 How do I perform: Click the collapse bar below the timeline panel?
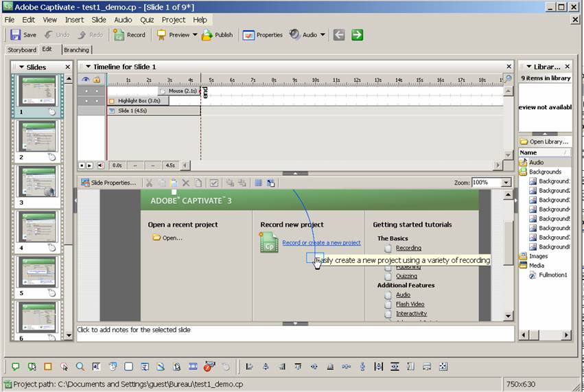click(295, 173)
